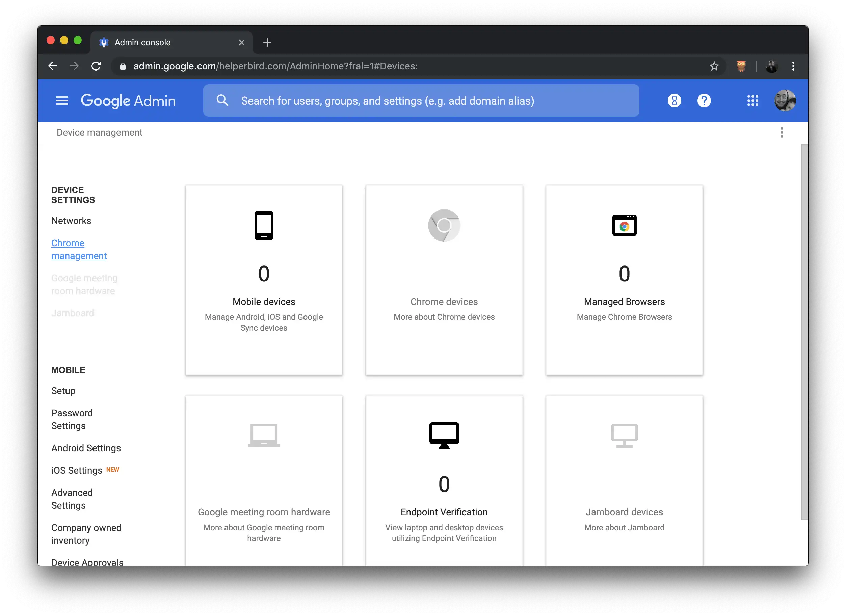Click the Endpoint Verification count 0
This screenshot has width=846, height=616.
(x=444, y=484)
